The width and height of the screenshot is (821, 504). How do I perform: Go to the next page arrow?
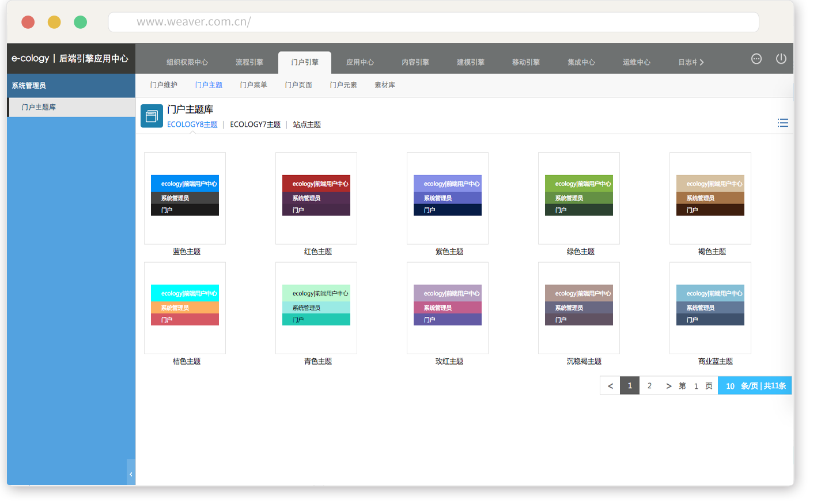tap(668, 386)
